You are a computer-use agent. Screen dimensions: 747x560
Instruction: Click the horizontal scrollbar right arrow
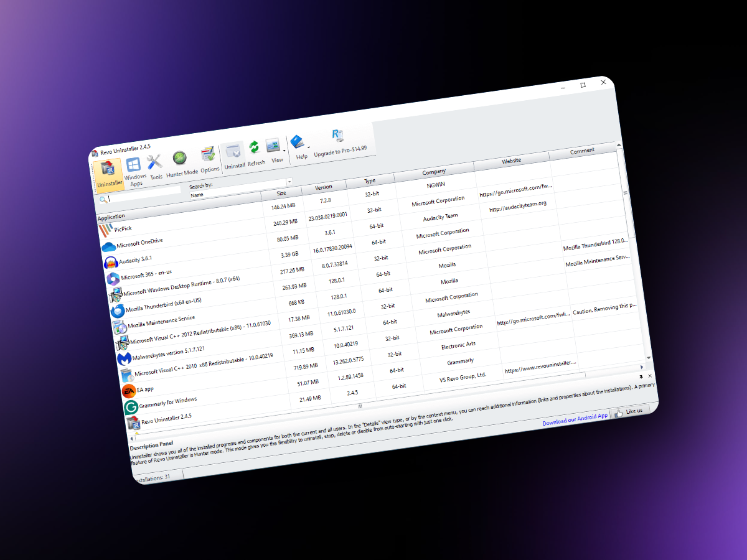642,367
